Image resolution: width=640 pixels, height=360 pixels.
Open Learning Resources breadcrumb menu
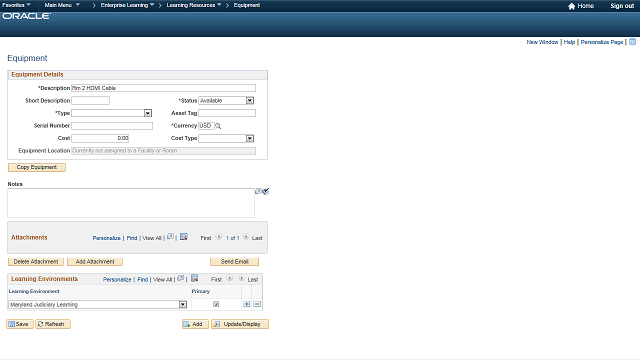(194, 5)
